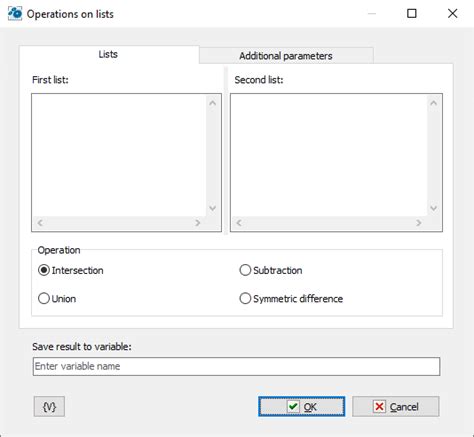Click Second list scroll right arrow

(419, 223)
